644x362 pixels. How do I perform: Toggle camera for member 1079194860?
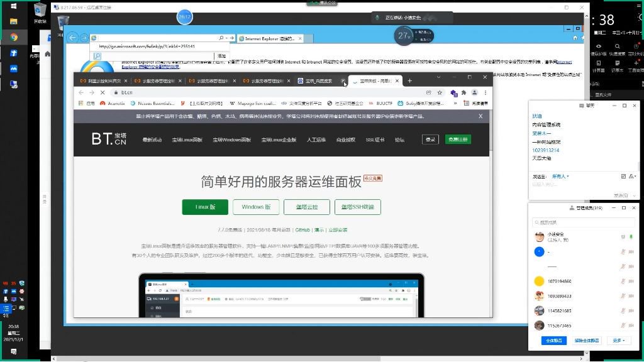pos(631,281)
